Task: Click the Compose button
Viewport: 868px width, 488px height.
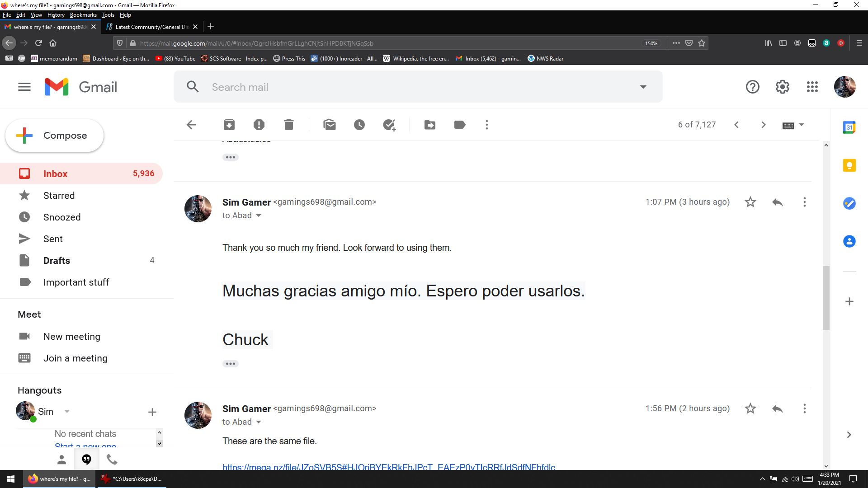Action: tap(54, 136)
